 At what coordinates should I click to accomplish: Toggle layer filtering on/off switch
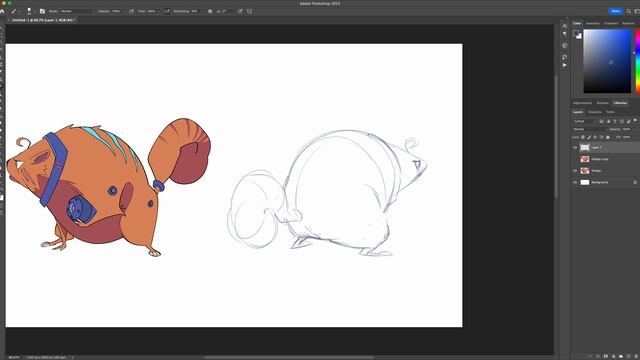635,121
